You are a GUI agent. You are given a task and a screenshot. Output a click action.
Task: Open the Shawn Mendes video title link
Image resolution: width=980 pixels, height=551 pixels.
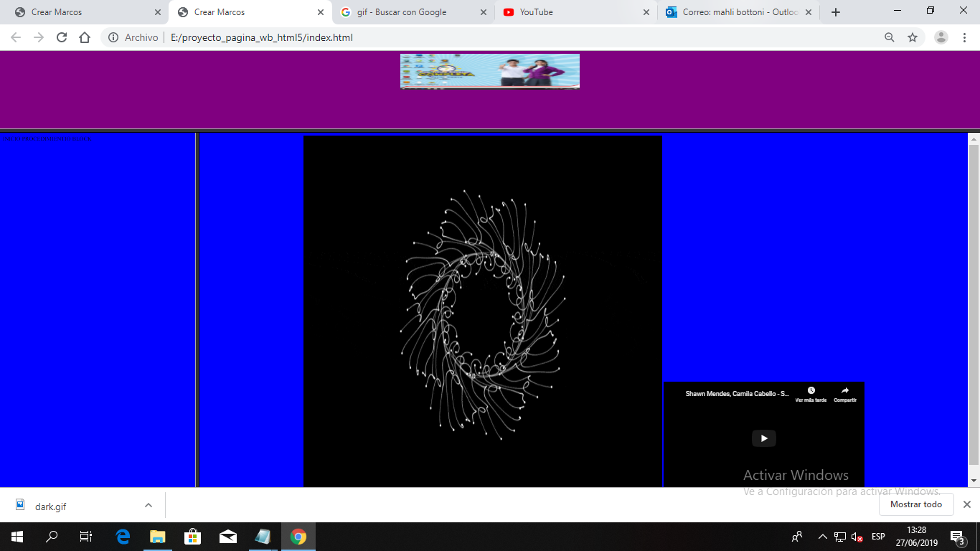pyautogui.click(x=738, y=394)
